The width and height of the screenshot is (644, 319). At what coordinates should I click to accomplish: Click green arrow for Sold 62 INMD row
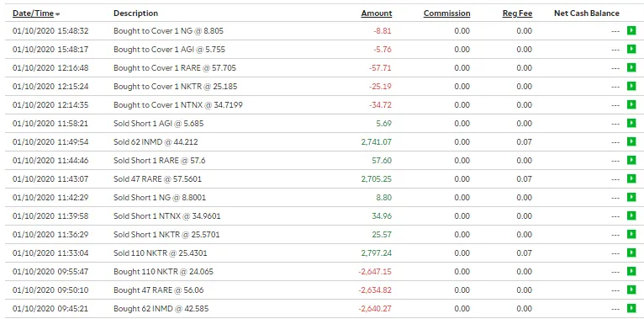tap(631, 141)
